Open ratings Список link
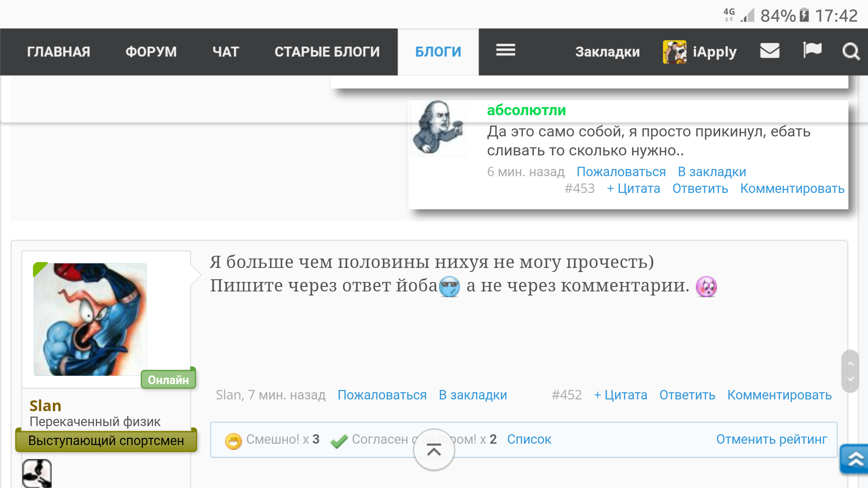The height and width of the screenshot is (488, 868). pos(529,439)
